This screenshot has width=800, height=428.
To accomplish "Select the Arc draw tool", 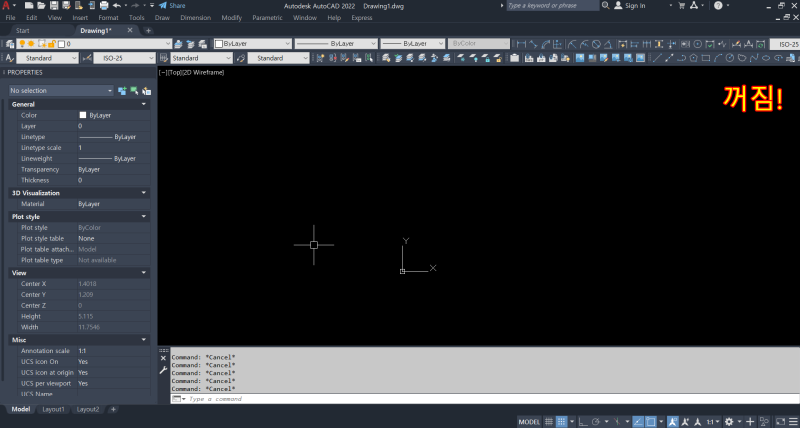I will 718,58.
